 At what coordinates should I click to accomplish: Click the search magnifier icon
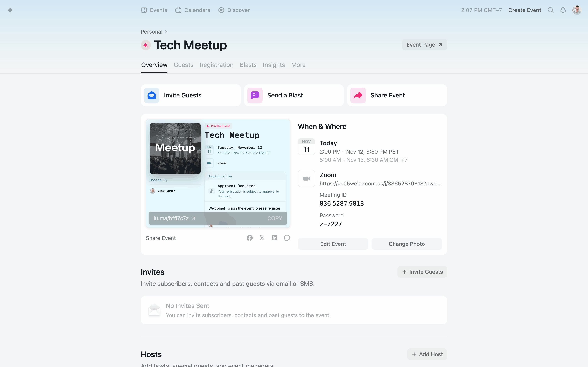[x=551, y=10]
